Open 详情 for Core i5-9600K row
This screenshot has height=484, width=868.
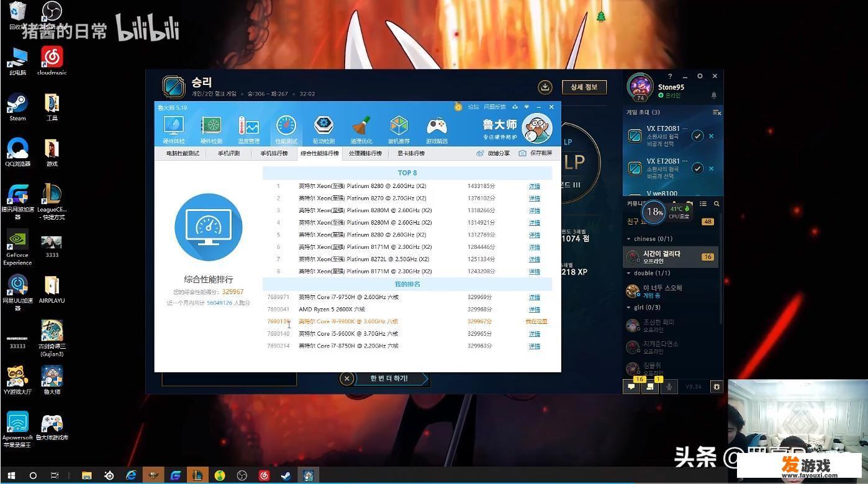(534, 334)
